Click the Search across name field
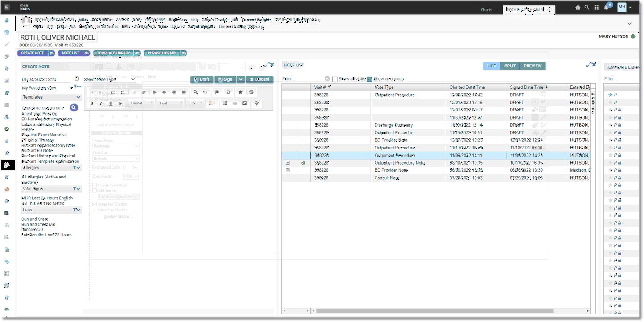 tap(45, 108)
